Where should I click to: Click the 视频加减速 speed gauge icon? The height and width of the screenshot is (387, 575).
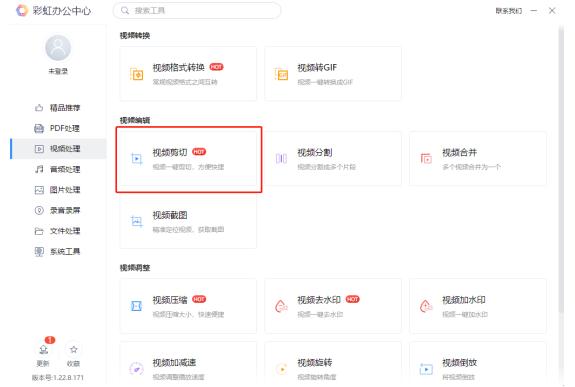point(136,369)
